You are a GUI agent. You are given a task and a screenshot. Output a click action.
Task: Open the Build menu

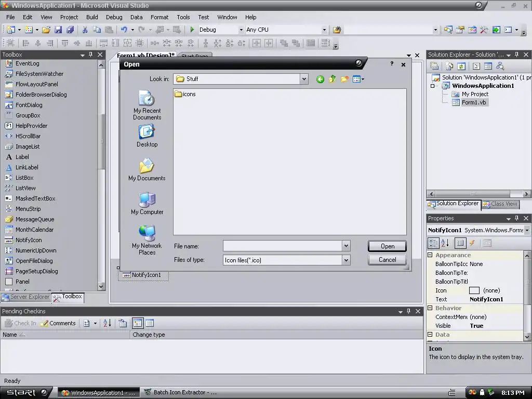92,17
